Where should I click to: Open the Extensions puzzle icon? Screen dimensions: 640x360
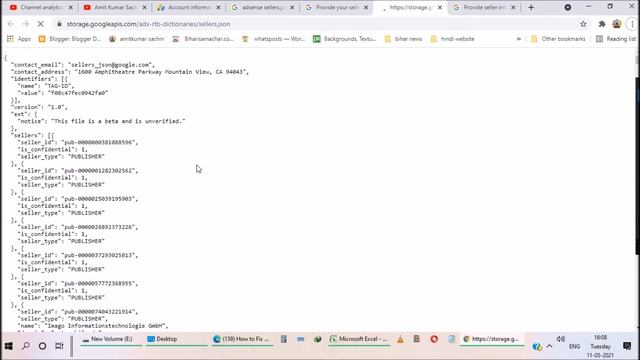click(602, 24)
